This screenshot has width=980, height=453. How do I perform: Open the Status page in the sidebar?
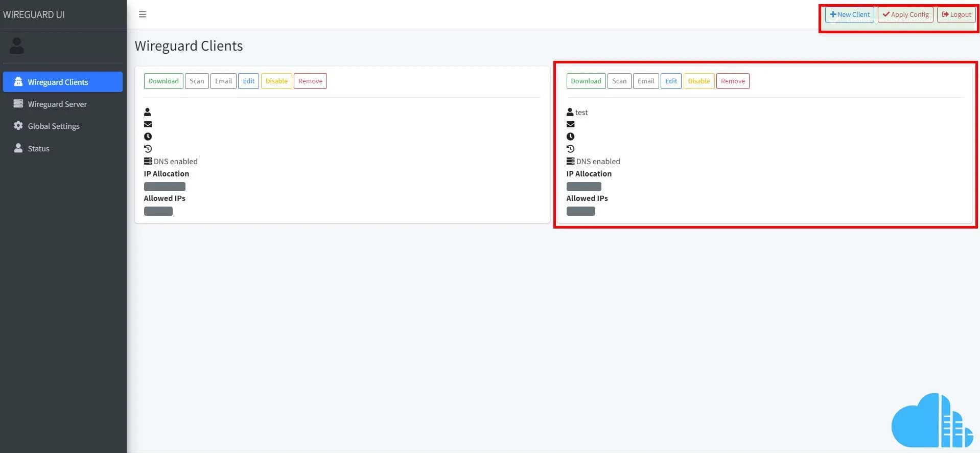pyautogui.click(x=63, y=148)
